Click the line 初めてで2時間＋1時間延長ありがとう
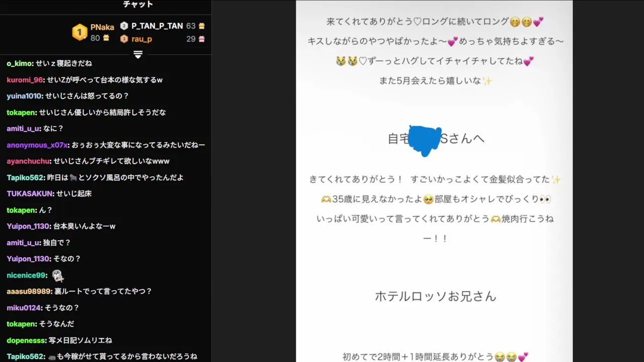644x362 pixels. point(436,356)
